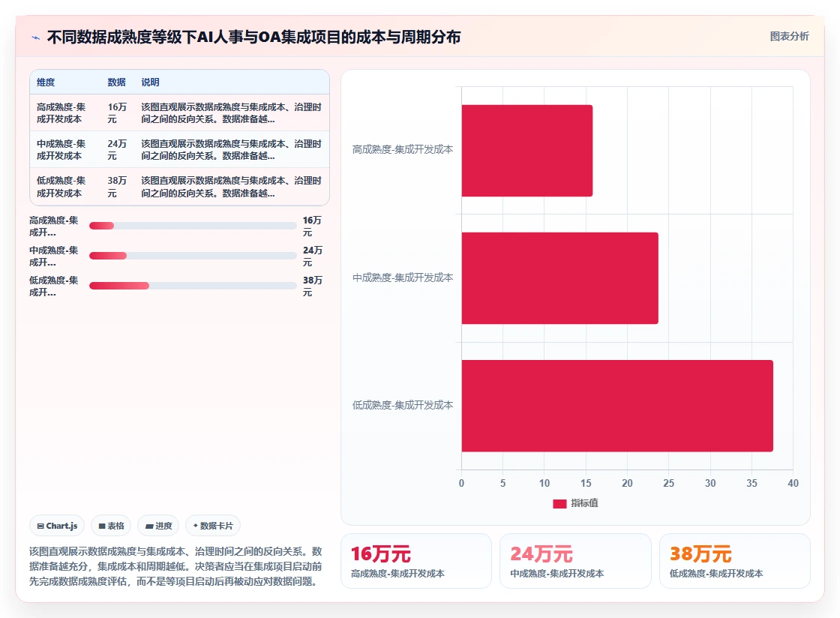The image size is (840, 618).
Task: Click the 图表分析 label in header
Action: (789, 37)
